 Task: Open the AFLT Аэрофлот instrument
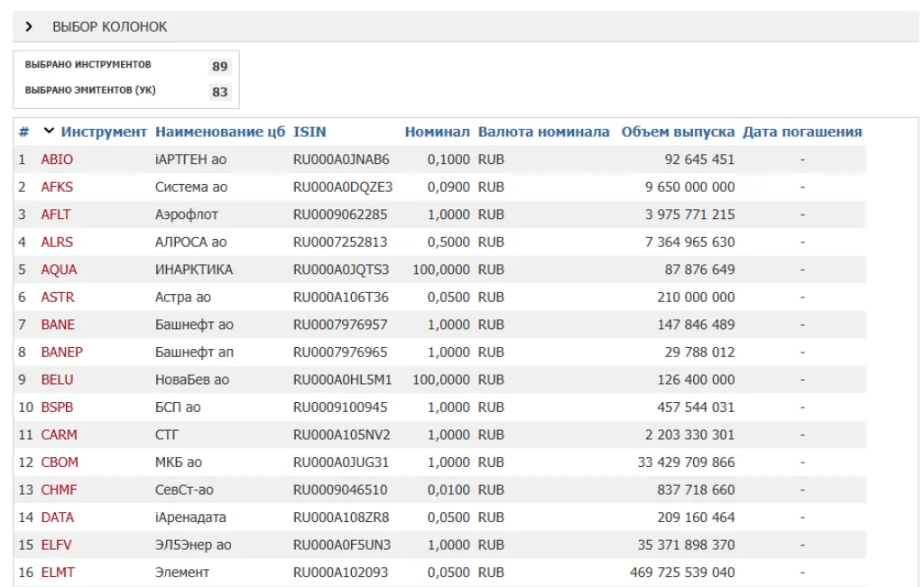coord(56,215)
